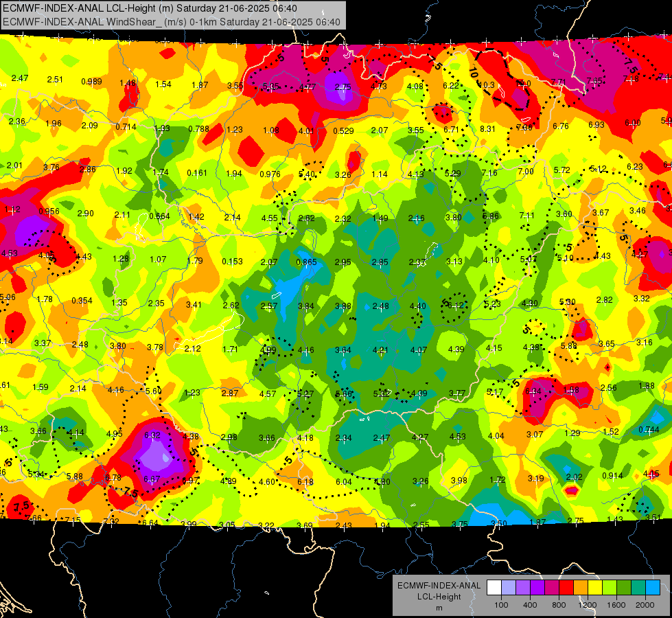Click the 0.529 value on the map
The image size is (672, 618).
click(x=343, y=130)
